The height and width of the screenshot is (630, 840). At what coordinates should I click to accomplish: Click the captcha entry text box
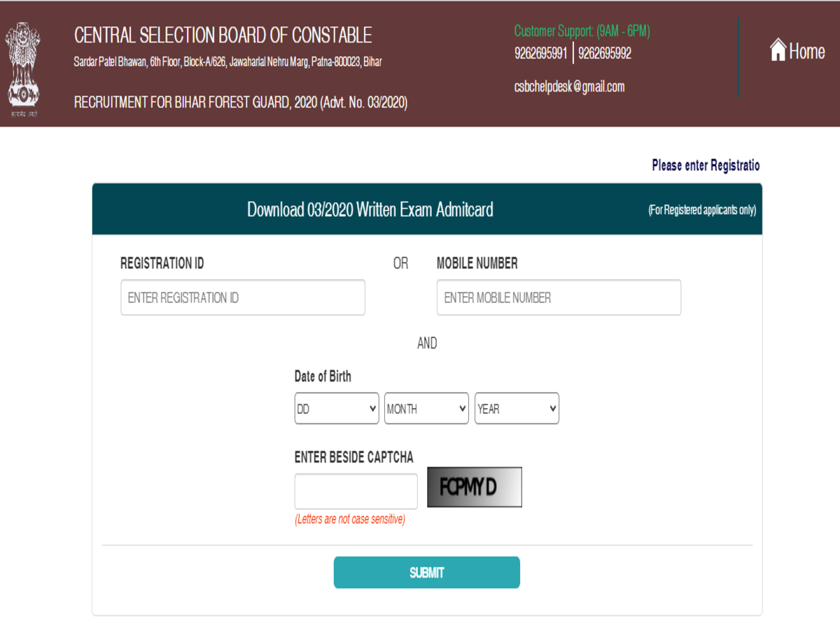356,491
